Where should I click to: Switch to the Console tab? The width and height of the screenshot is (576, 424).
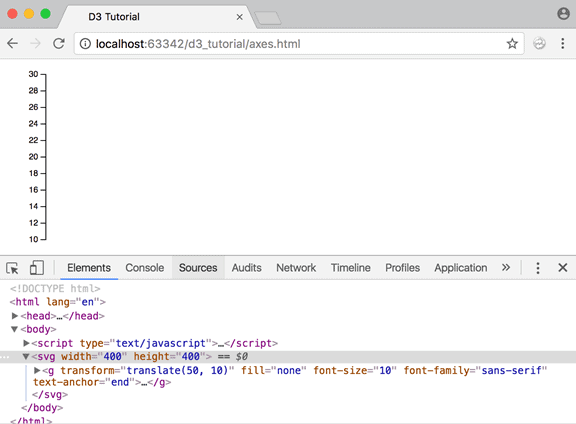[x=144, y=268]
